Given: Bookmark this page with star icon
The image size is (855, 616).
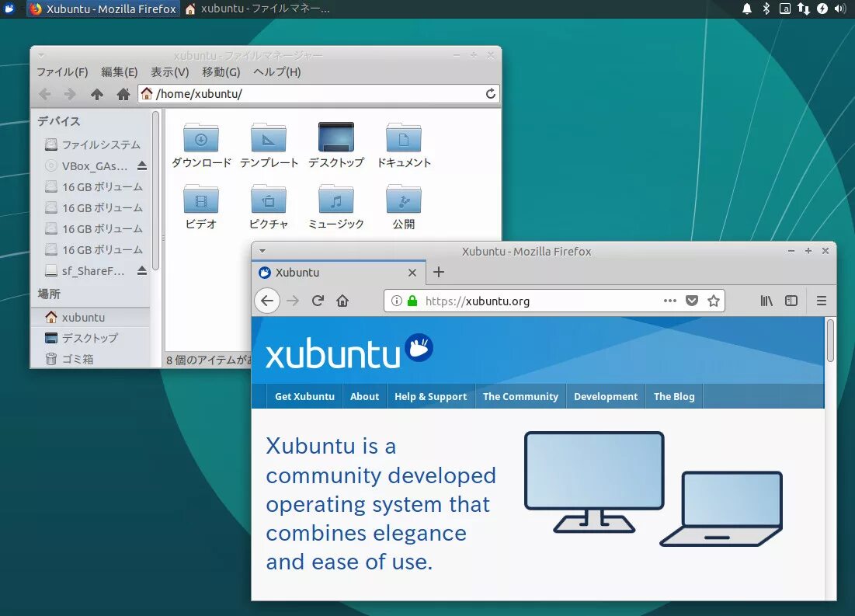Looking at the screenshot, I should tap(713, 301).
